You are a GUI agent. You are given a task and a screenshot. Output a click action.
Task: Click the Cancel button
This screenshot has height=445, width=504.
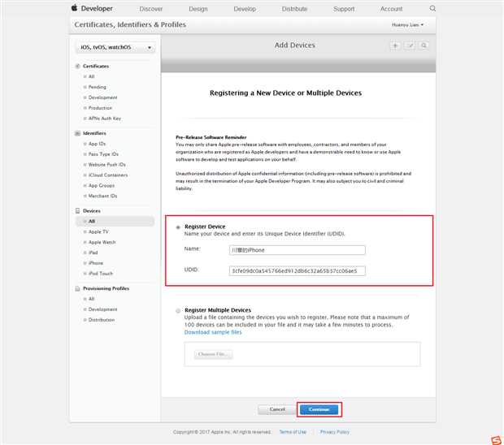277,409
